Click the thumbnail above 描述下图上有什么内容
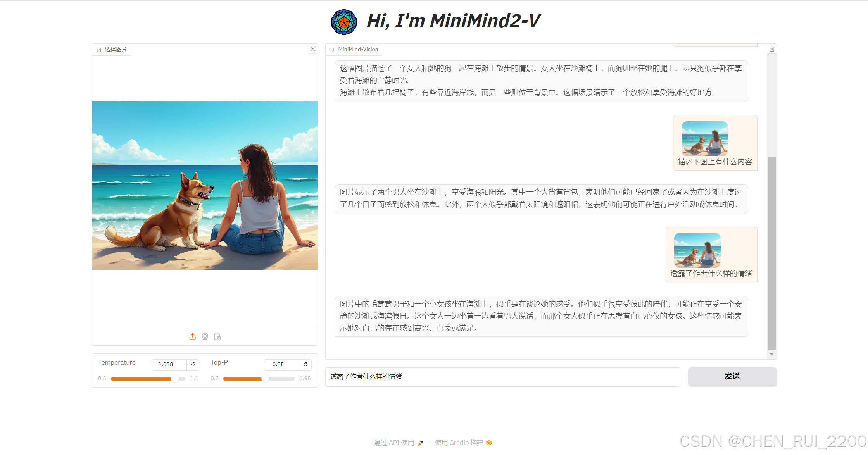 pyautogui.click(x=704, y=138)
